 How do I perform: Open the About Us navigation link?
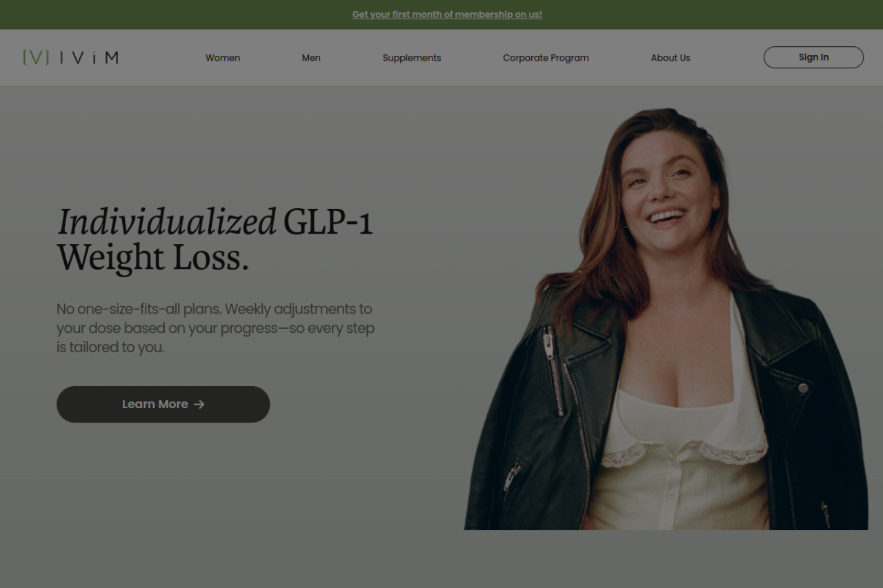click(671, 58)
